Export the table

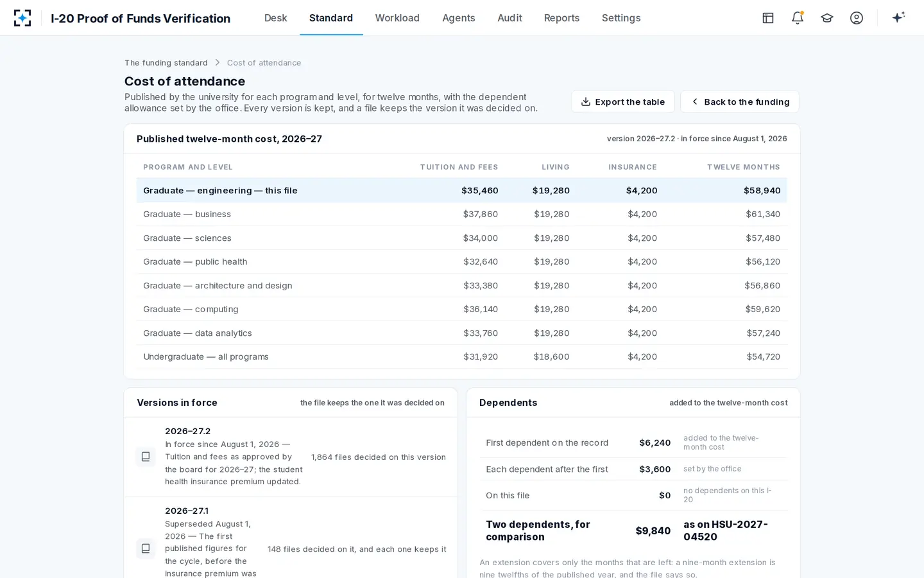623,101
